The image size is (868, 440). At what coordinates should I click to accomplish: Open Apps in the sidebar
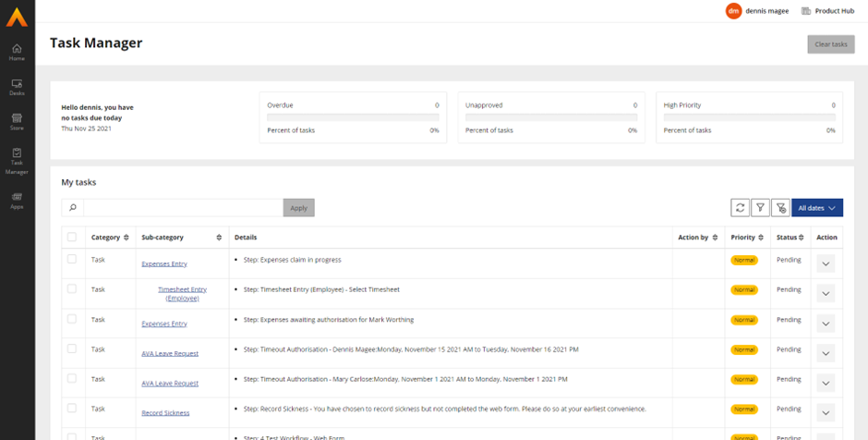[x=17, y=201]
